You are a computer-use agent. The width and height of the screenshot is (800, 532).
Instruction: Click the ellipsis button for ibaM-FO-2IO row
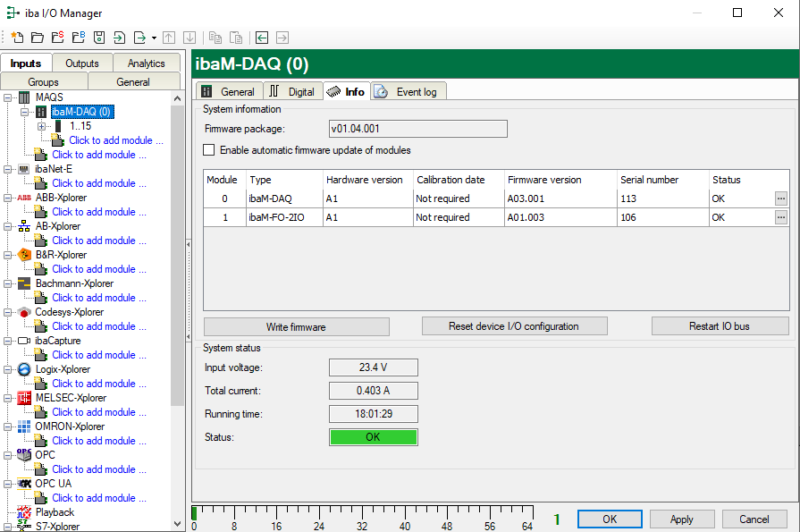tap(780, 217)
